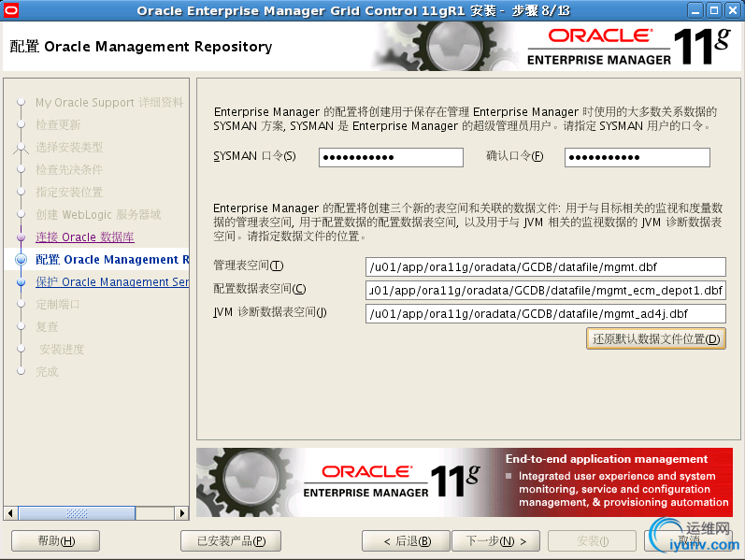Click the '检查更新' step text
Screen dimensions: 745x560
pos(58,124)
